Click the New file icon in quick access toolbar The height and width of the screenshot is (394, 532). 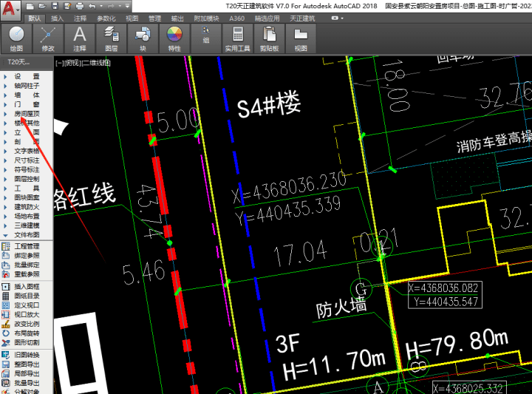pos(30,6)
